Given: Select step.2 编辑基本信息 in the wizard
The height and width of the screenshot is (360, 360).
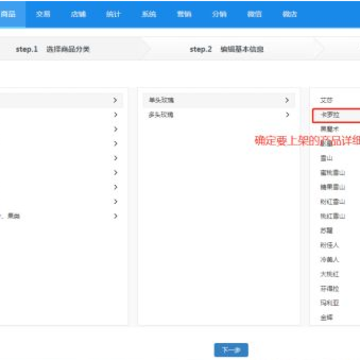Looking at the screenshot, I should point(227,49).
